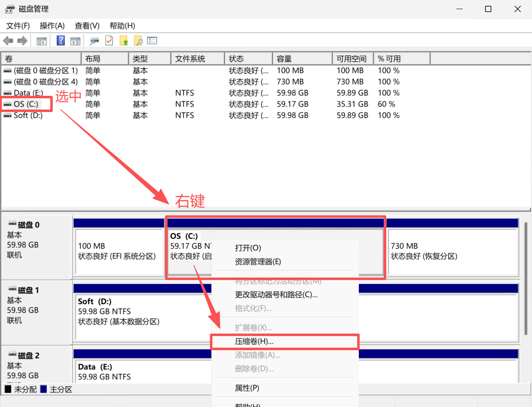Click the Rescan Disks toolbar icon
The width and height of the screenshot is (532, 407).
coord(94,40)
